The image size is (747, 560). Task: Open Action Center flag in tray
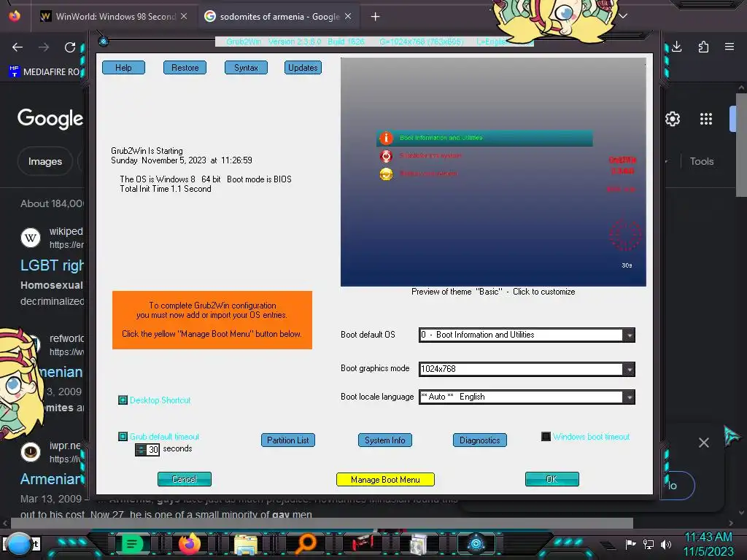[x=631, y=544]
